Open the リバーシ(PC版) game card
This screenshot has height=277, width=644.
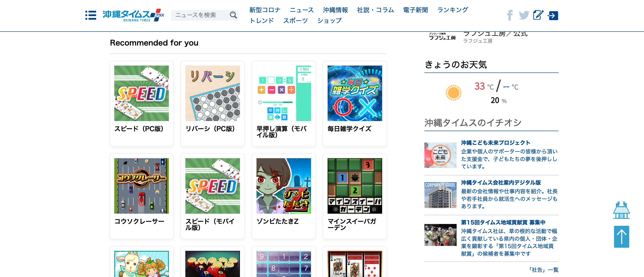point(212,103)
